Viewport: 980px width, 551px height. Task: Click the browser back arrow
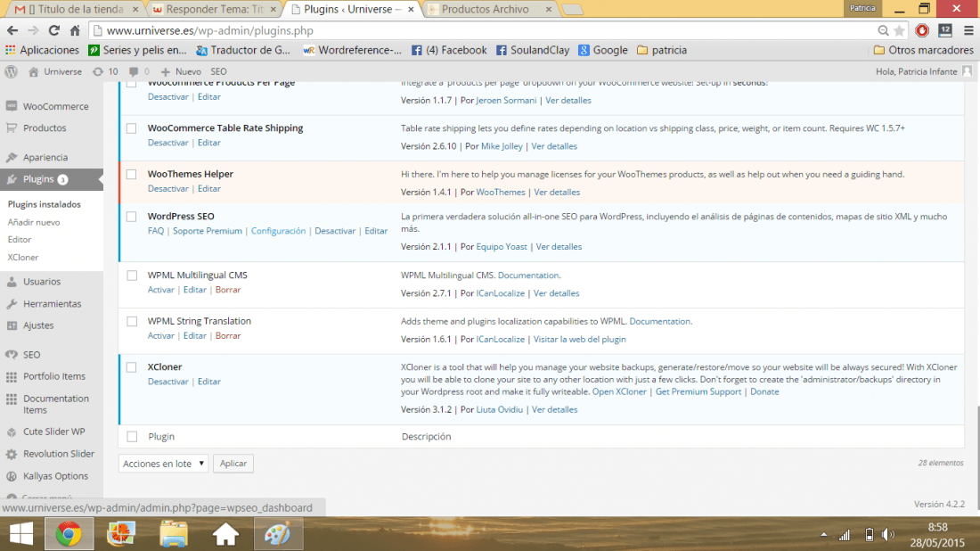pos(12,30)
